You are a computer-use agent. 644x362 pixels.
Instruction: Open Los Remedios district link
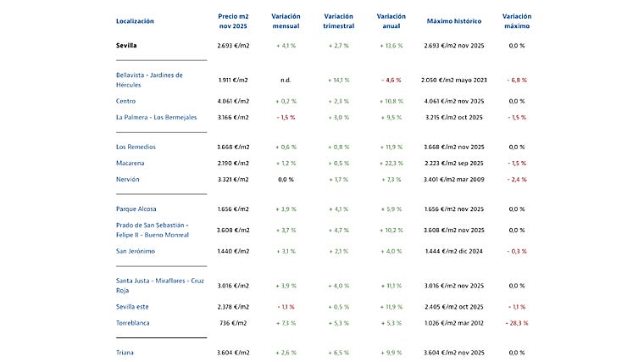pyautogui.click(x=136, y=147)
